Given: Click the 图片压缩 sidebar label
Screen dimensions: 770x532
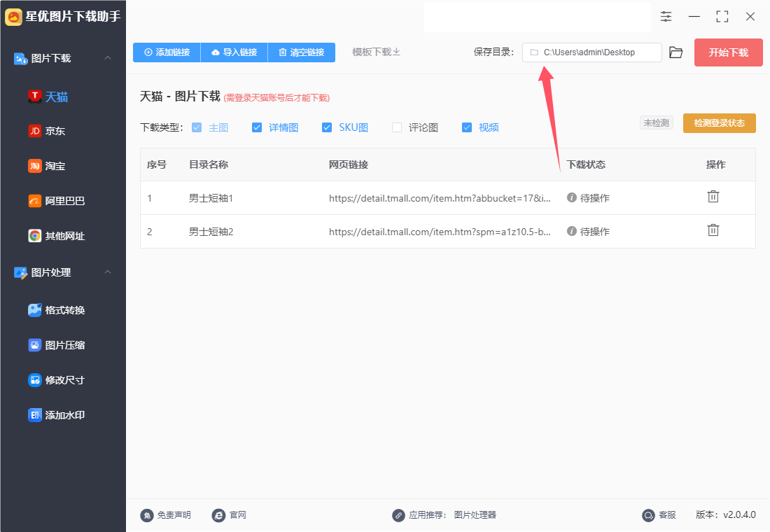Looking at the screenshot, I should [x=65, y=345].
